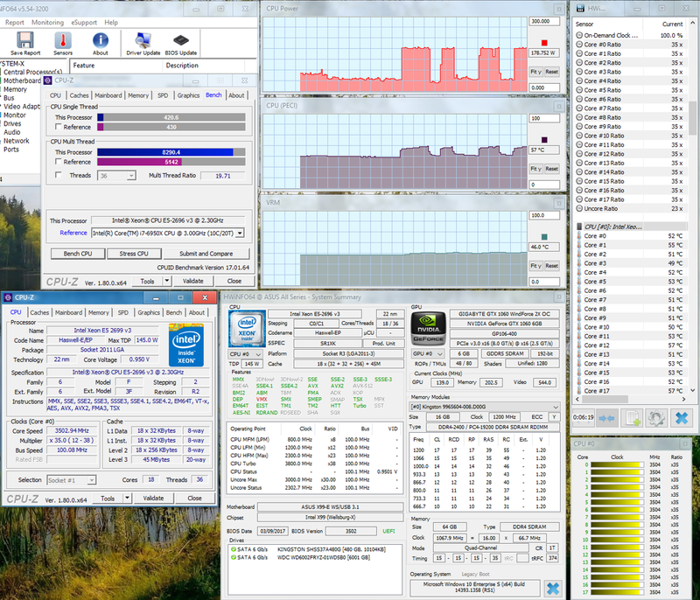Click the Intel Inside Xeon badge in CPU-Z
This screenshot has height=600, width=700.
(x=186, y=345)
